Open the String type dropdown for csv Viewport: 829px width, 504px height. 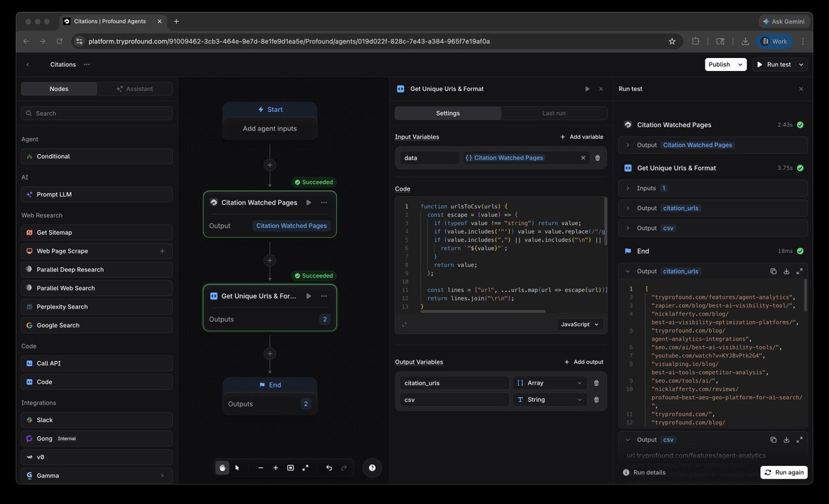[549, 400]
